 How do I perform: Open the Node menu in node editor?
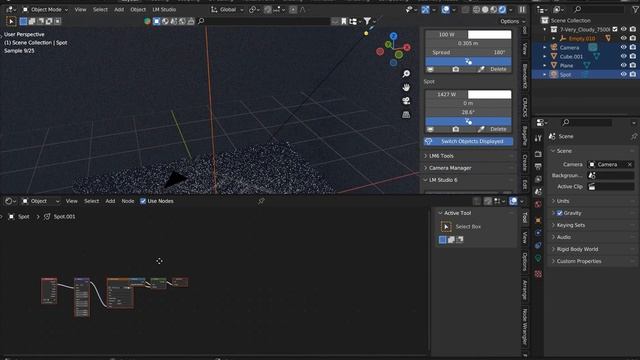coord(128,201)
